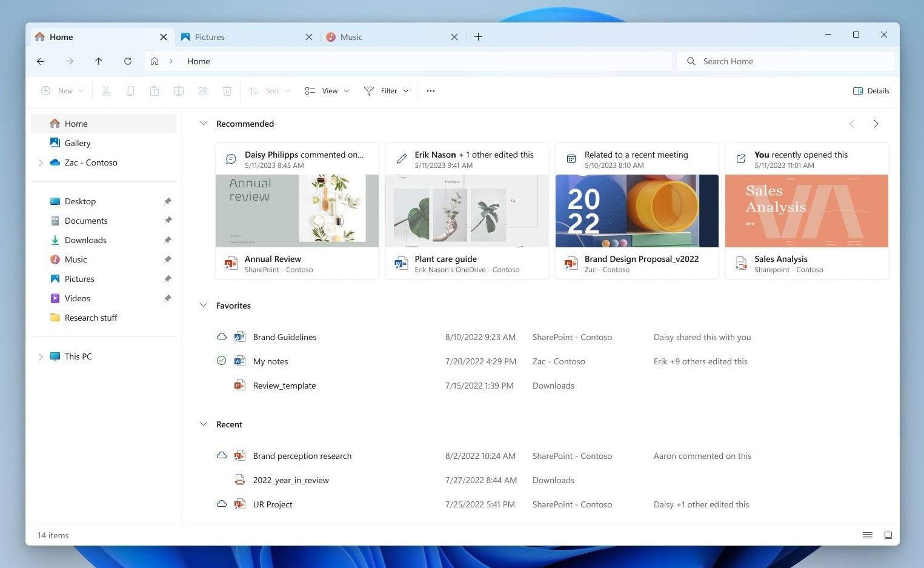Image resolution: width=924 pixels, height=568 pixels.
Task: Switch to compact view via status bar icon
Action: tap(867, 535)
